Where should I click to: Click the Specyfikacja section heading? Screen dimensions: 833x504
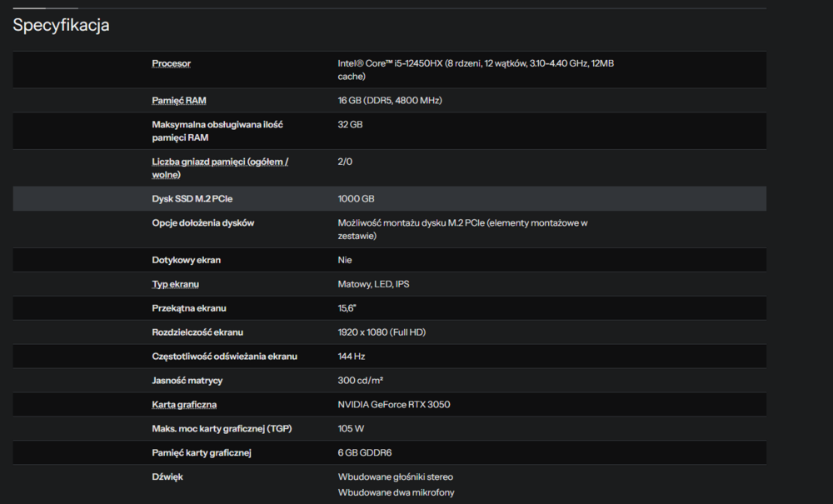point(61,25)
